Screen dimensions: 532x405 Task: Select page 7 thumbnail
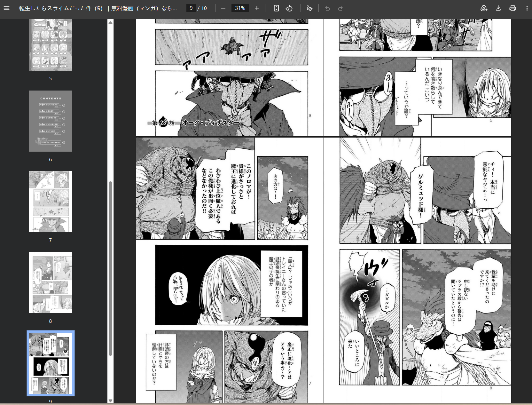51,202
